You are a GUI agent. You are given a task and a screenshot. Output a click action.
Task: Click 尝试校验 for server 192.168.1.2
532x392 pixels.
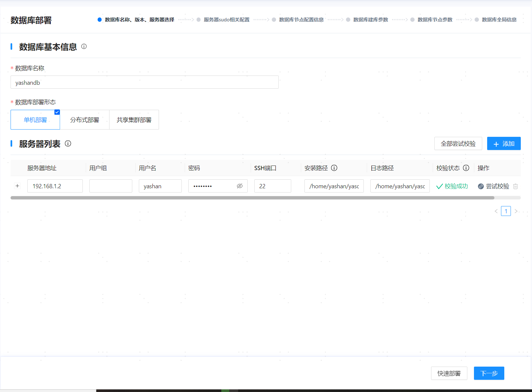click(x=494, y=186)
